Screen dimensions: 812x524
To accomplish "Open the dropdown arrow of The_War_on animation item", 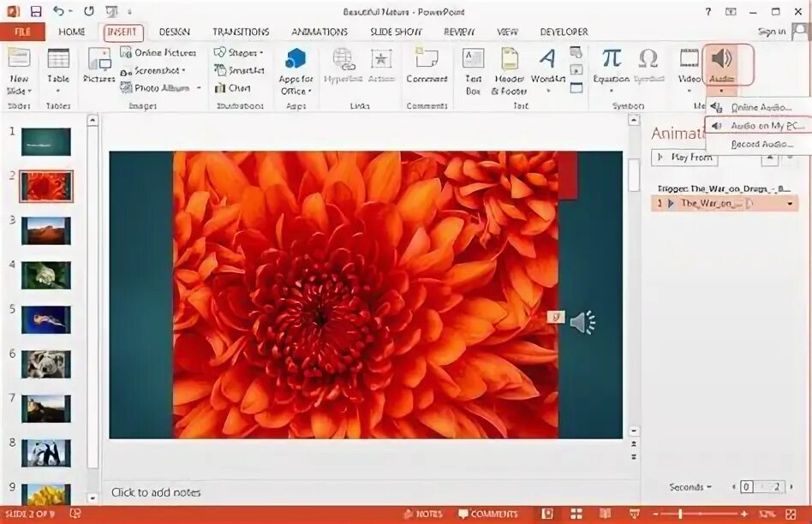I will [x=790, y=204].
